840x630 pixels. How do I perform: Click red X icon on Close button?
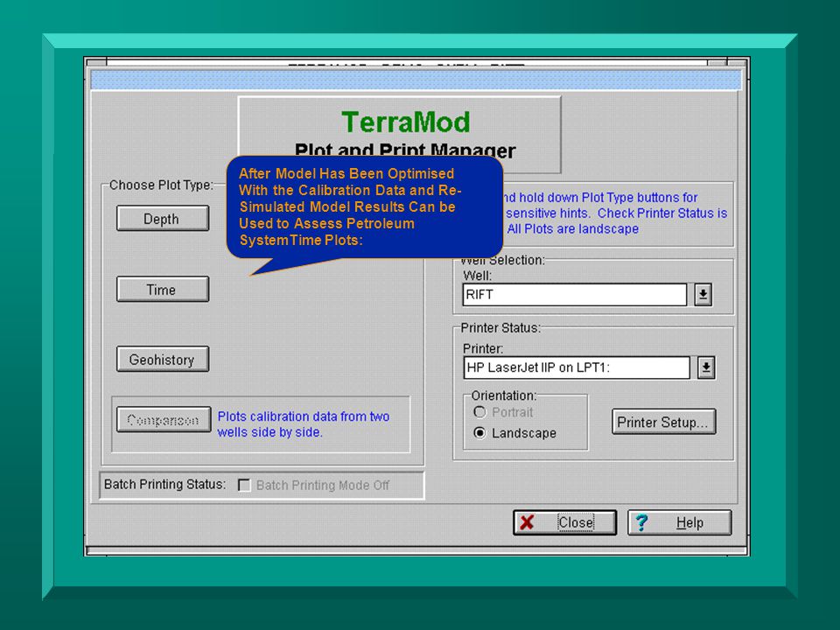(x=527, y=522)
